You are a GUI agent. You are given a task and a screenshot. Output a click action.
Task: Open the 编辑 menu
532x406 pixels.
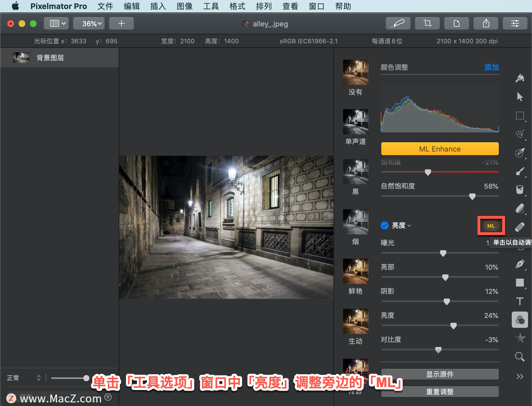(x=132, y=6)
